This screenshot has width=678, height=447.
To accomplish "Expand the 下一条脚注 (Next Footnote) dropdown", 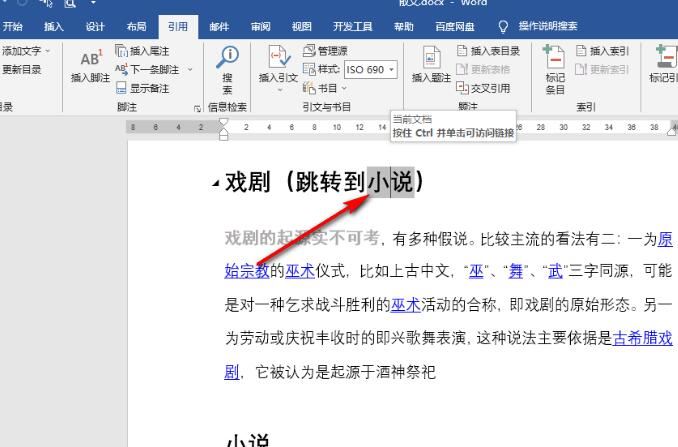I will pyautogui.click(x=189, y=70).
